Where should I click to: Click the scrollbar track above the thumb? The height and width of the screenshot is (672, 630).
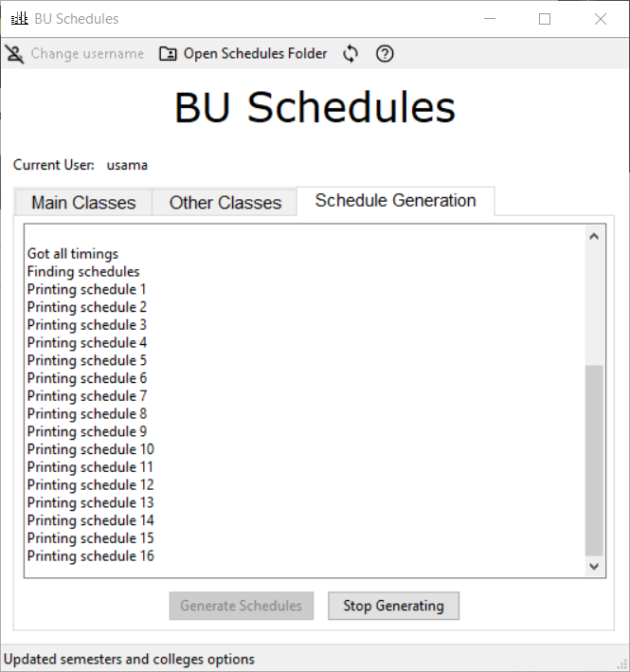(594, 303)
